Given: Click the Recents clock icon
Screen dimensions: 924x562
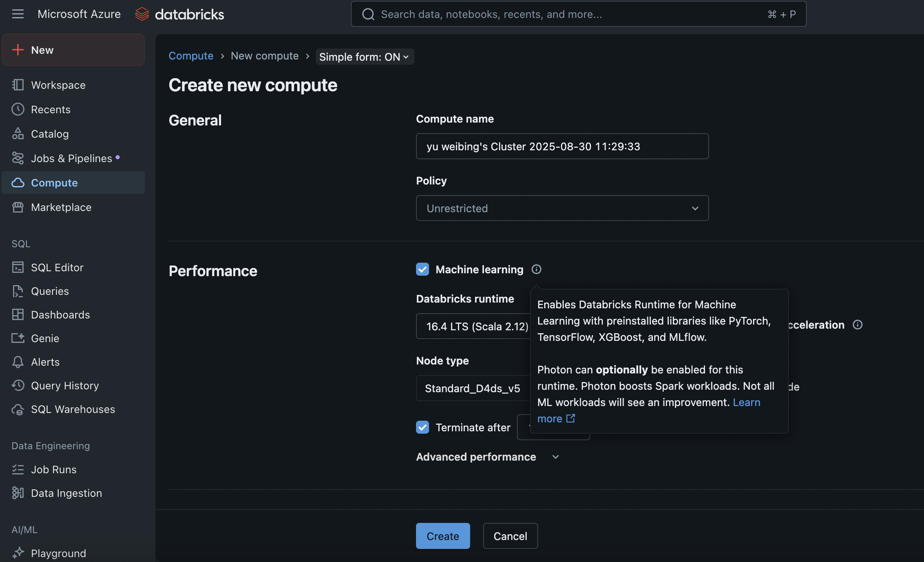Looking at the screenshot, I should tap(18, 109).
